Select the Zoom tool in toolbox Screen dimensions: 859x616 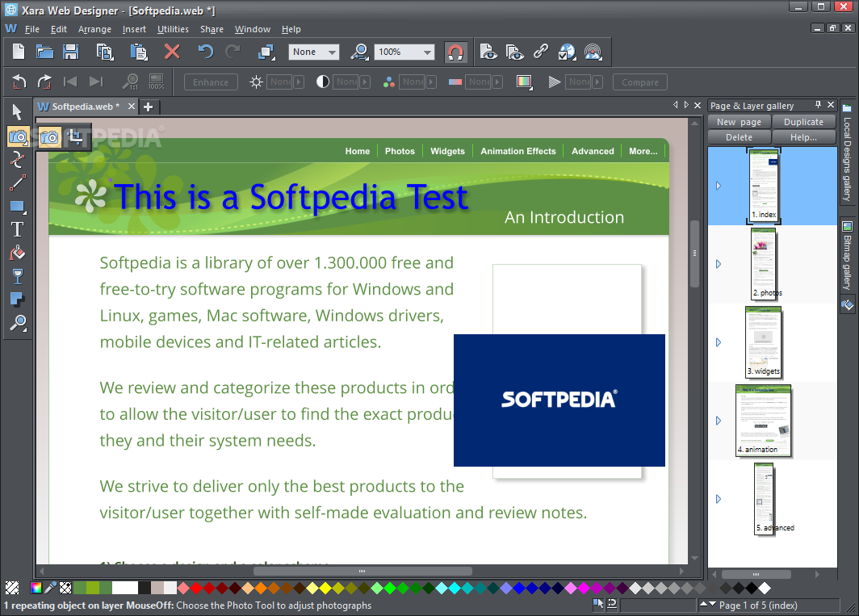(x=18, y=323)
